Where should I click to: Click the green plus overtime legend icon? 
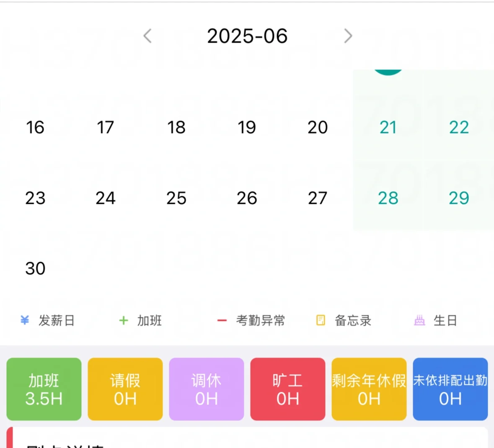tap(124, 320)
